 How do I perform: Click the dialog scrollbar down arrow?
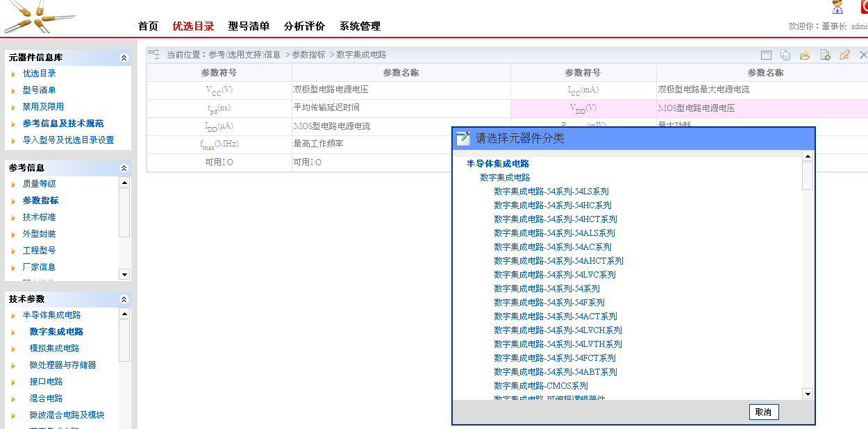(x=807, y=394)
